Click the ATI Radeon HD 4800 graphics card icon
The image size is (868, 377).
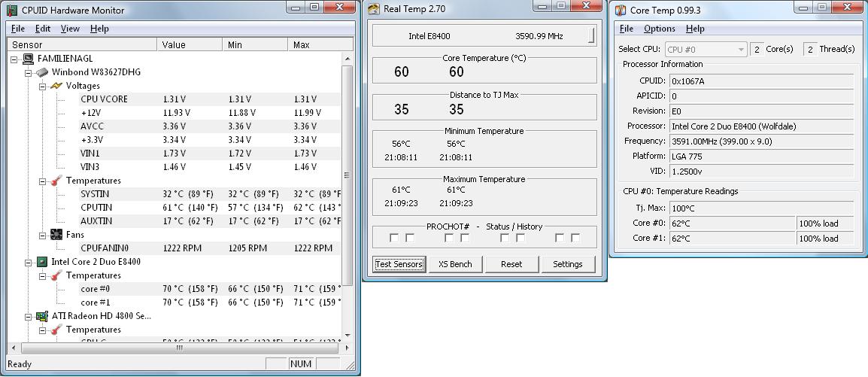coord(42,316)
